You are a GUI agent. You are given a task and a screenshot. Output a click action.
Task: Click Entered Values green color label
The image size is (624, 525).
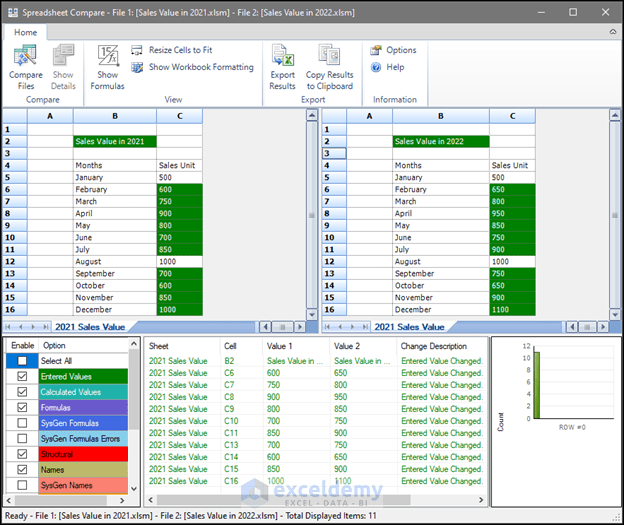click(x=83, y=376)
